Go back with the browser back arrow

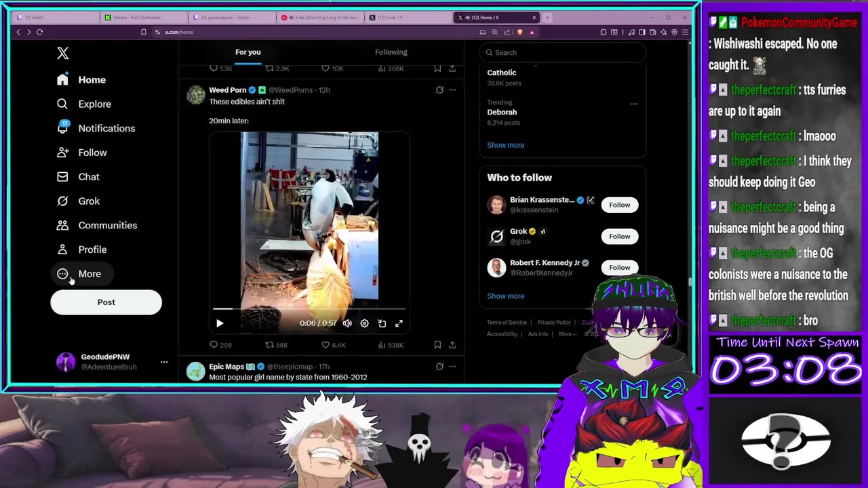point(18,32)
